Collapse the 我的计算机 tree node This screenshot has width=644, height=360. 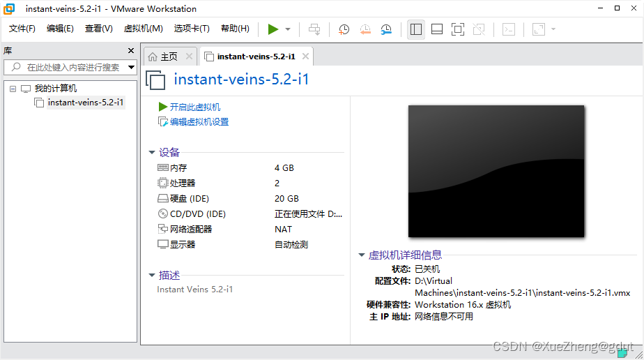[x=13, y=89]
